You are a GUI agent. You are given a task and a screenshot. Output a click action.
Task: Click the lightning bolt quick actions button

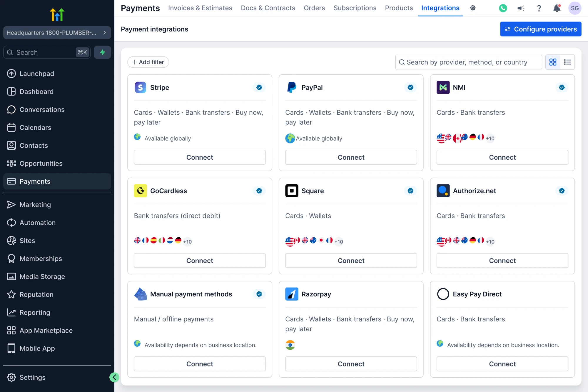click(102, 52)
